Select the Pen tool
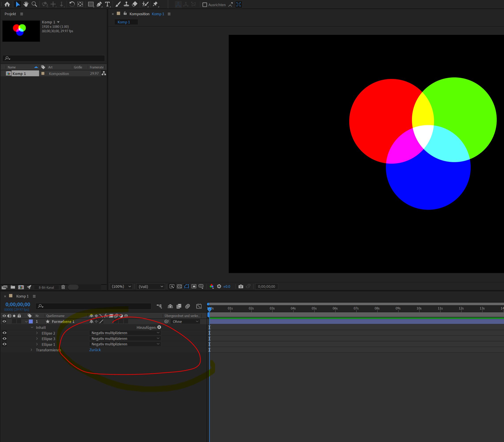The height and width of the screenshot is (442, 504). (99, 4)
